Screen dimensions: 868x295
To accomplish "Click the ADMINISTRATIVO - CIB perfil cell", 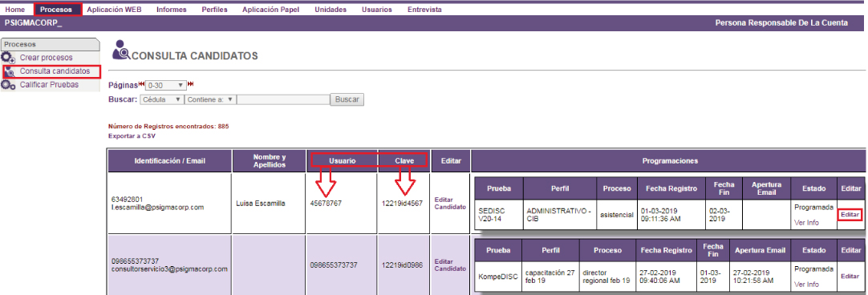I will (559, 215).
